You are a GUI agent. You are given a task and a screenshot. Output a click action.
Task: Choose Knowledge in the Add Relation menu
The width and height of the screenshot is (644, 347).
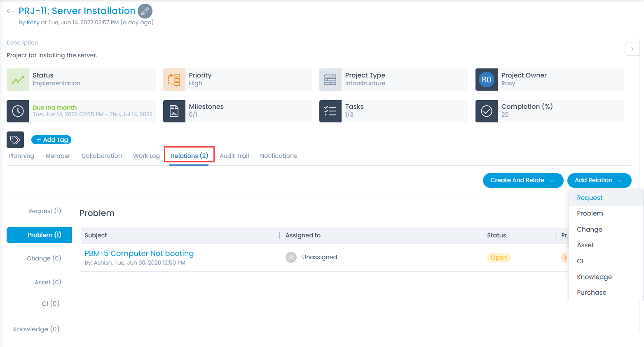click(594, 277)
